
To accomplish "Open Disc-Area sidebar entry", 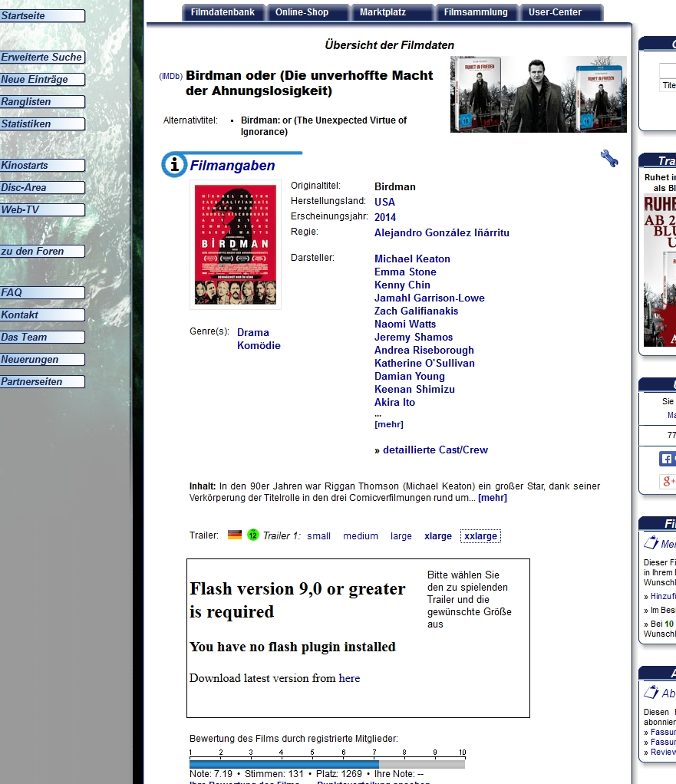I will [x=42, y=187].
